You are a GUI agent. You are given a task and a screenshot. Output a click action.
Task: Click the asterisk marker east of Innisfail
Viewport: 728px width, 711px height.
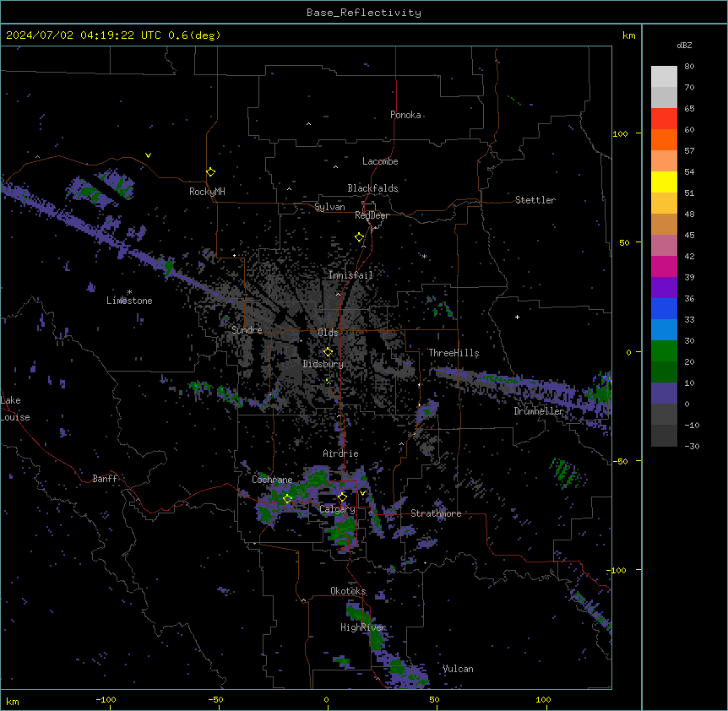tap(424, 256)
